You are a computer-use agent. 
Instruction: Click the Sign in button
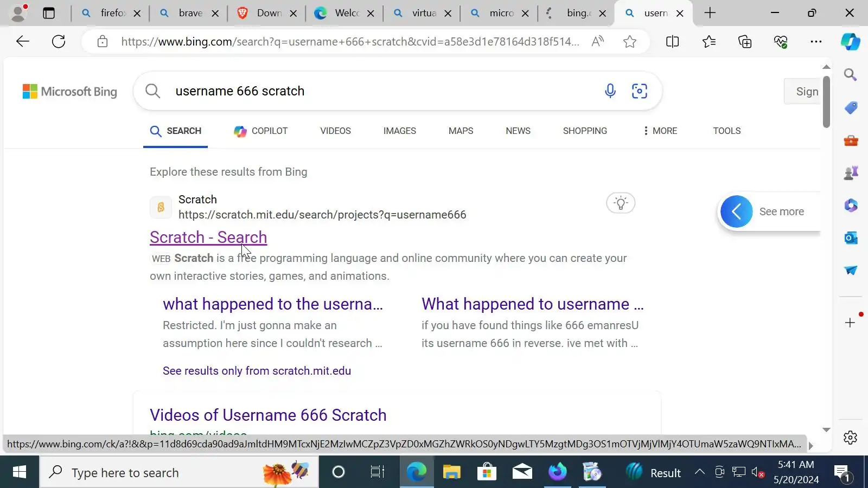(x=803, y=92)
